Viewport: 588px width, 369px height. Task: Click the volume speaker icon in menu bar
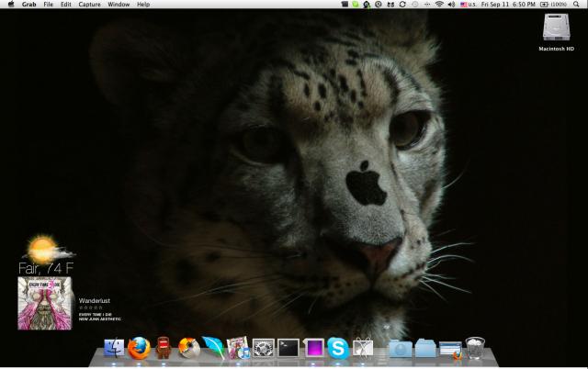pyautogui.click(x=451, y=5)
